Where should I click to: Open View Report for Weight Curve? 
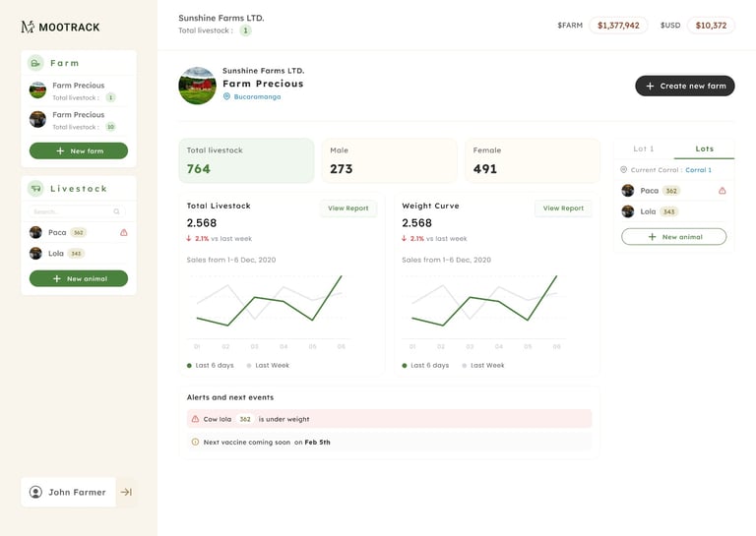[x=563, y=208]
